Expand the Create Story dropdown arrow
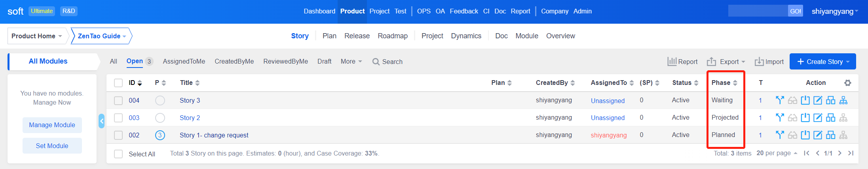 tap(848, 62)
